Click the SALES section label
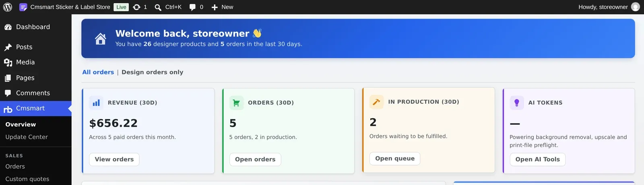This screenshot has height=185, width=644. tap(14, 156)
